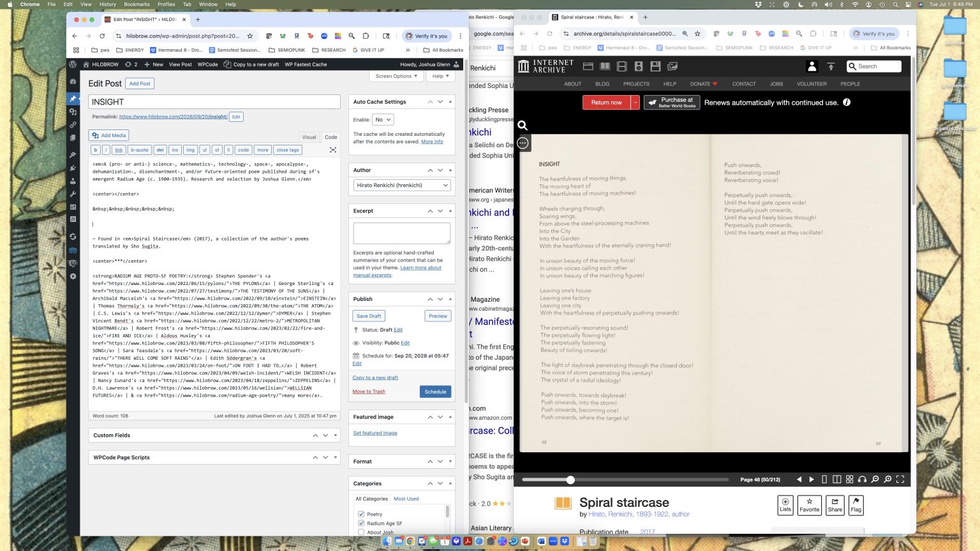Click the distraction-free fullscreen editor icon
980x551 pixels.
[332, 150]
